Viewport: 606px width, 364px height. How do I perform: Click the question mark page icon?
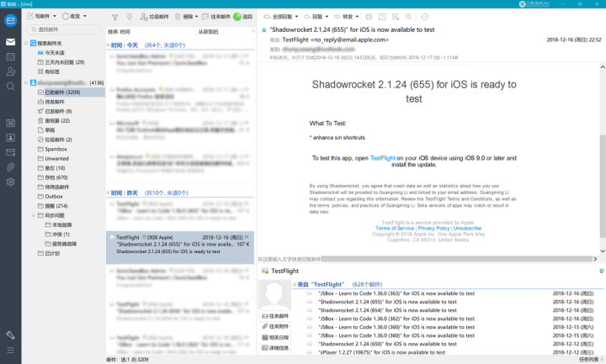click(382, 17)
